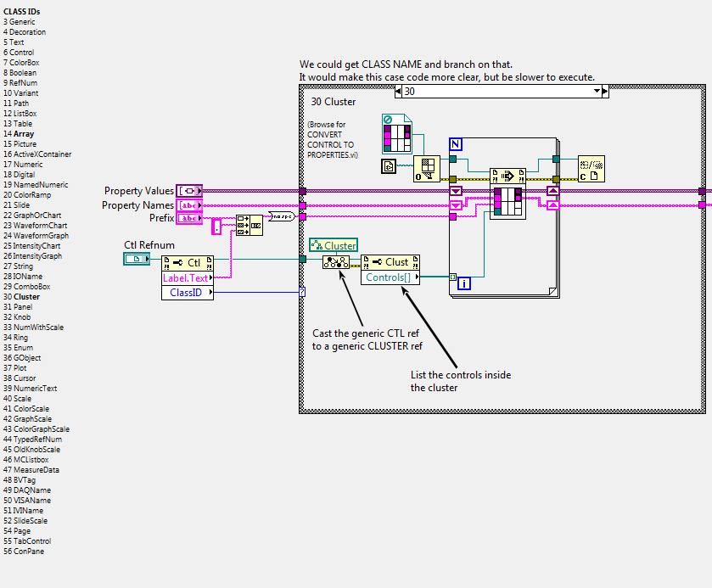Viewport: 712px width, 588px height.
Task: Click the case selector question mark terminal
Action: pos(302,292)
